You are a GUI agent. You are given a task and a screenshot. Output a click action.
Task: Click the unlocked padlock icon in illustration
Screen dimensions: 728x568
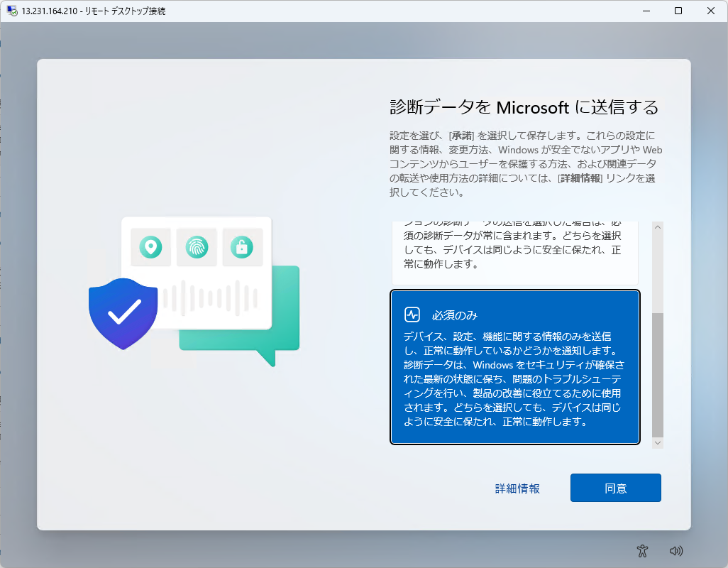(x=242, y=247)
